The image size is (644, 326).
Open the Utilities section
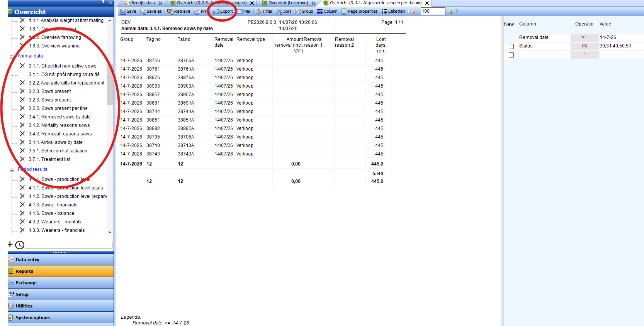tap(61, 306)
